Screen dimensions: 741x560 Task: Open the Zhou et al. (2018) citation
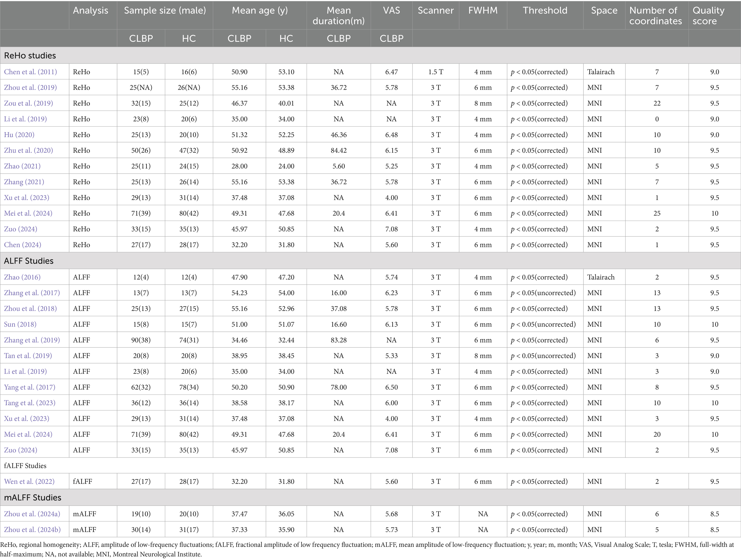pos(30,308)
